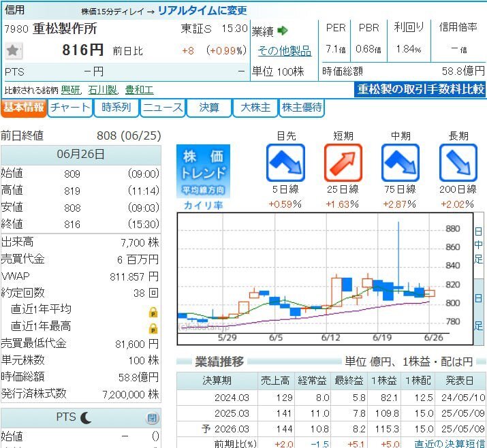Click the 2024.03 results row
The image size is (487, 448).
(331, 398)
